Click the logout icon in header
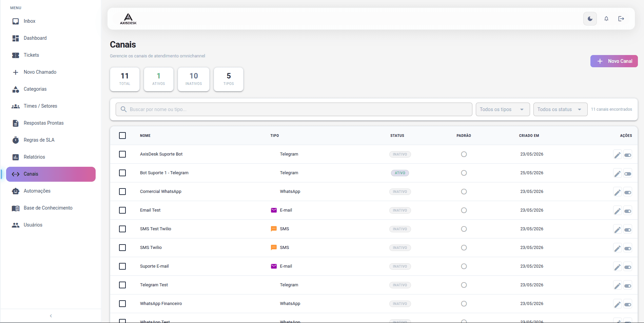Viewport: 644px width, 323px height. tap(621, 19)
